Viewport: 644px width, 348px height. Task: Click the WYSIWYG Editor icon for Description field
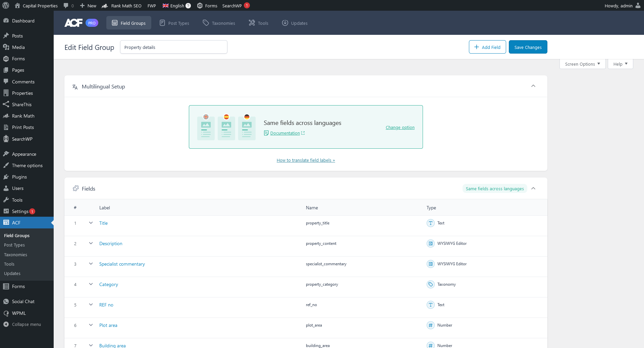(430, 243)
